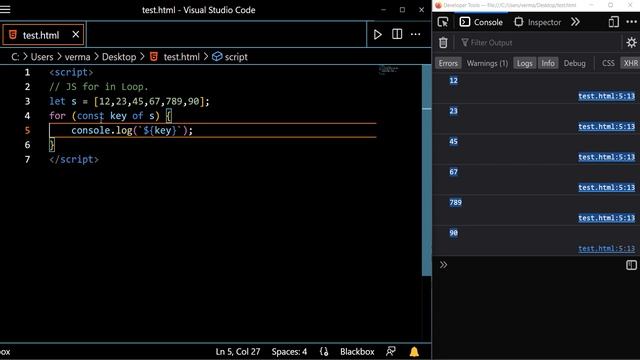The image size is (640, 360).
Task: Open test.html:5:13 link beside output 23
Action: [x=607, y=127]
